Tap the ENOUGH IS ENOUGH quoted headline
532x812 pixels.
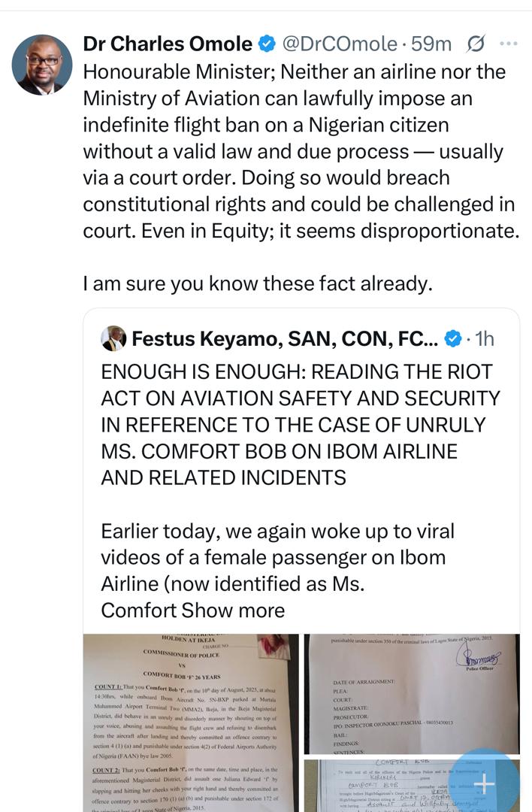coord(301,425)
